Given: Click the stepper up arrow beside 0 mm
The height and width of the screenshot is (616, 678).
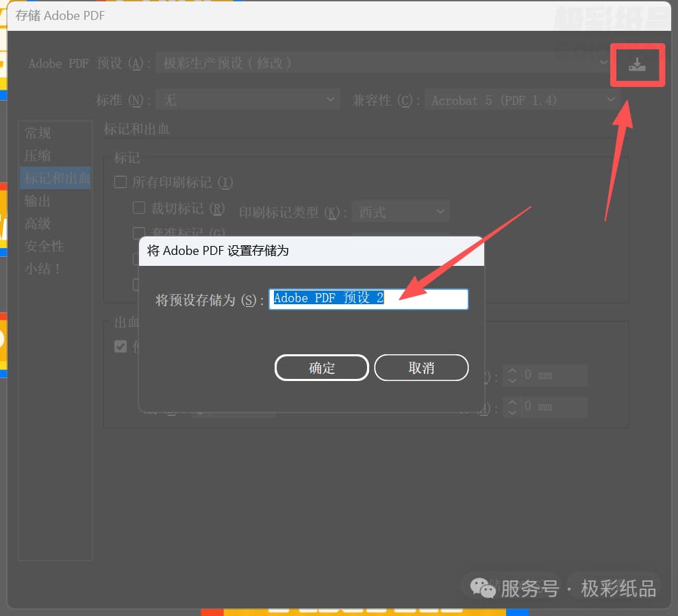Looking at the screenshot, I should (512, 371).
